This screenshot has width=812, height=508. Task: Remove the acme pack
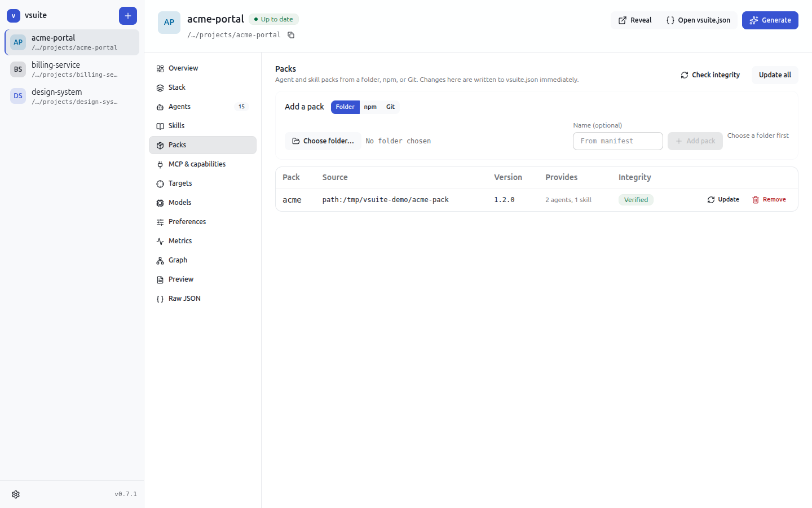[x=769, y=200]
